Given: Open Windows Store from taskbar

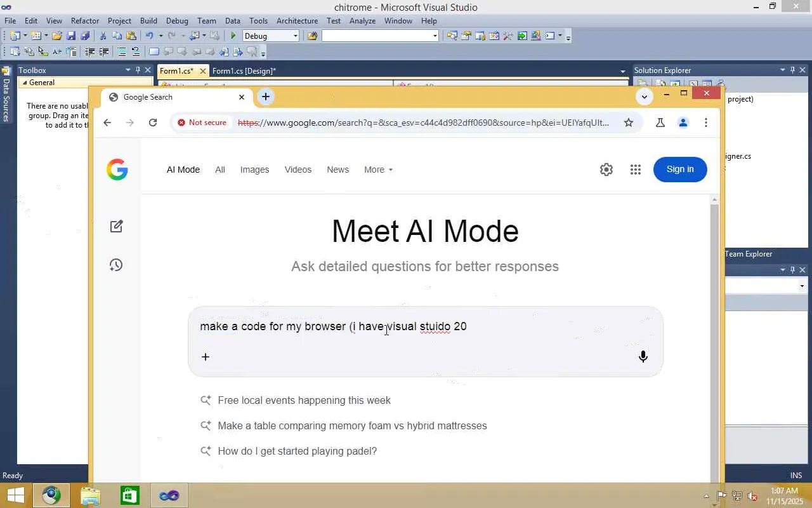Looking at the screenshot, I should coord(130,495).
